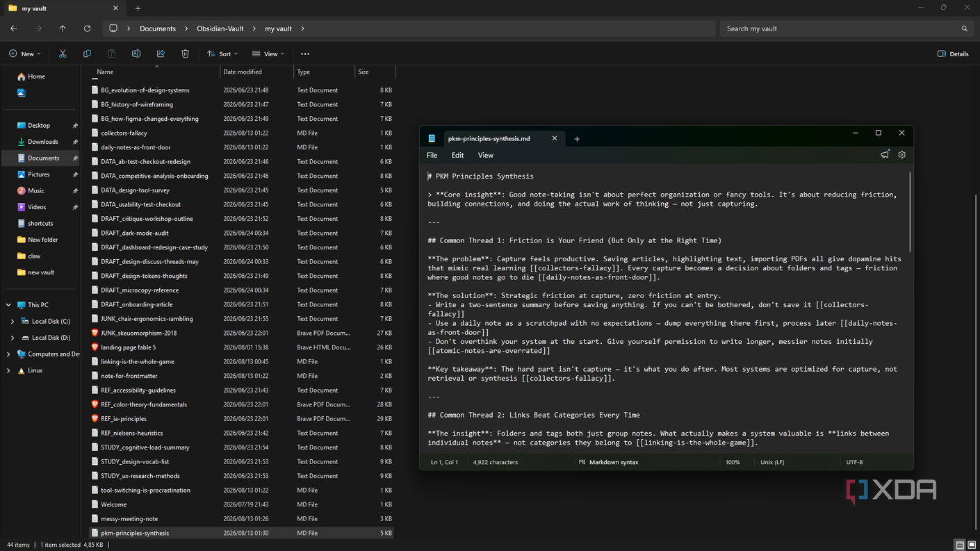
Task: Open the Edit menu in Notepad
Action: click(457, 155)
